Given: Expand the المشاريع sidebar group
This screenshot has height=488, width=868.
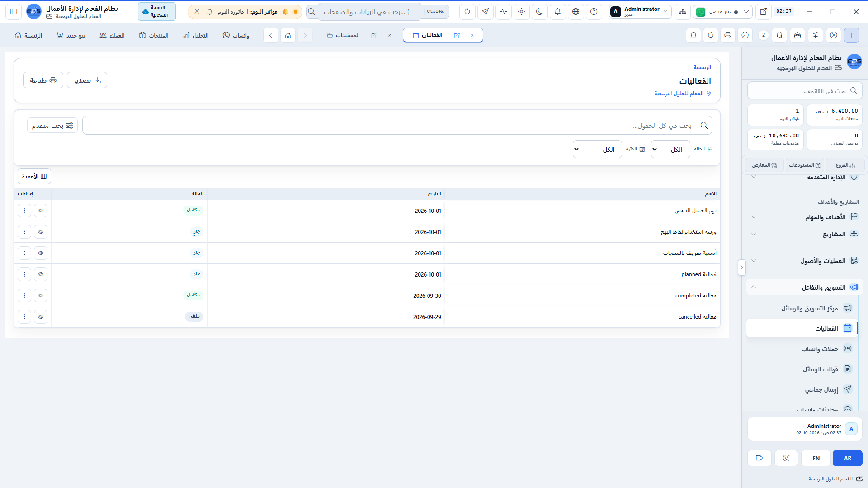Looking at the screenshot, I should (x=804, y=234).
